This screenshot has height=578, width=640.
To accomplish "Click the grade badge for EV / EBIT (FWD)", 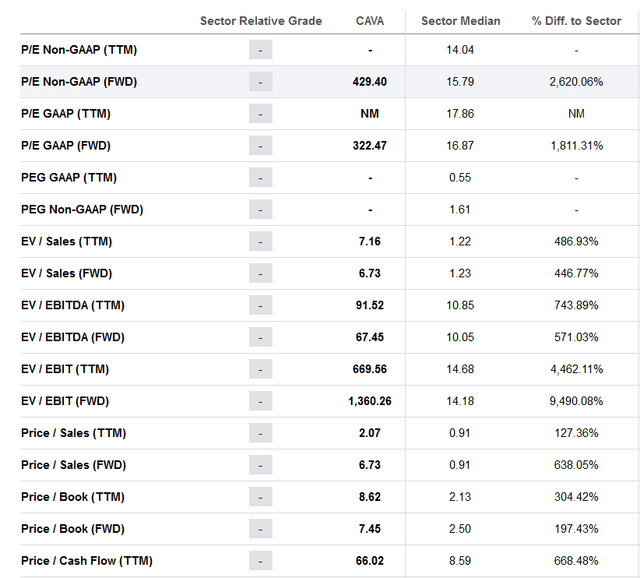I will [x=260, y=402].
